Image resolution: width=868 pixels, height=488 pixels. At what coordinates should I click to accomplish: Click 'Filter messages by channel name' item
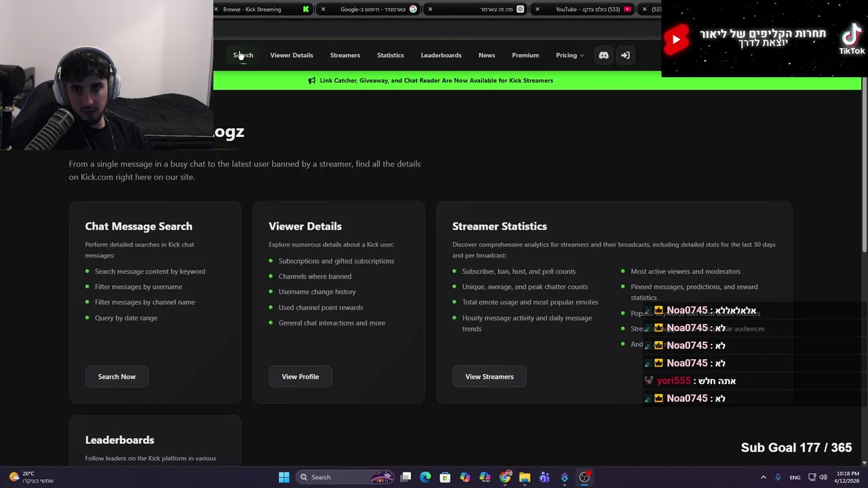point(144,302)
